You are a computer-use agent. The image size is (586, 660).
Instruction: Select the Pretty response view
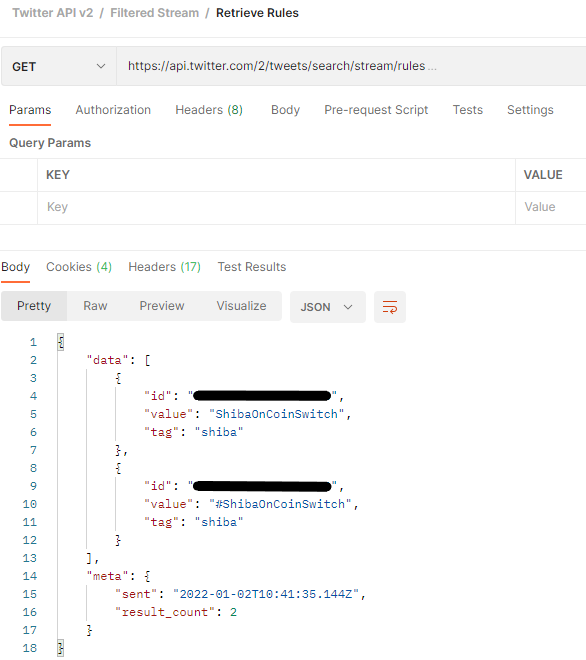click(x=34, y=306)
